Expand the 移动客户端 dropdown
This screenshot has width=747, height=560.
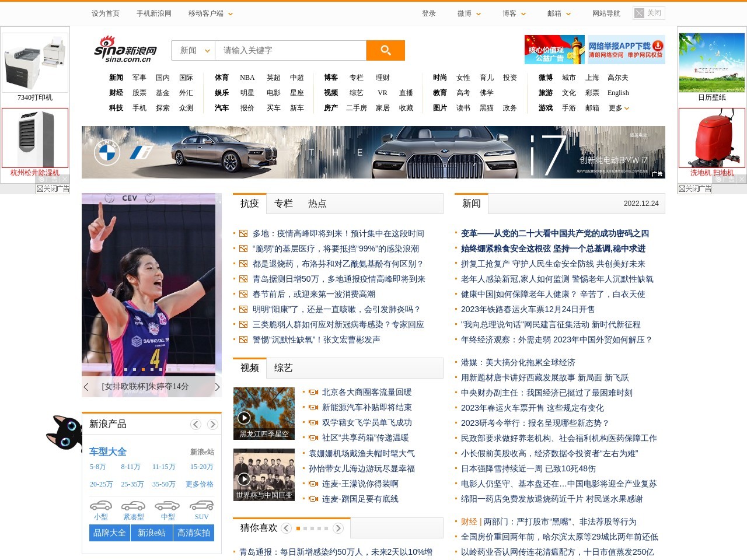click(x=211, y=13)
